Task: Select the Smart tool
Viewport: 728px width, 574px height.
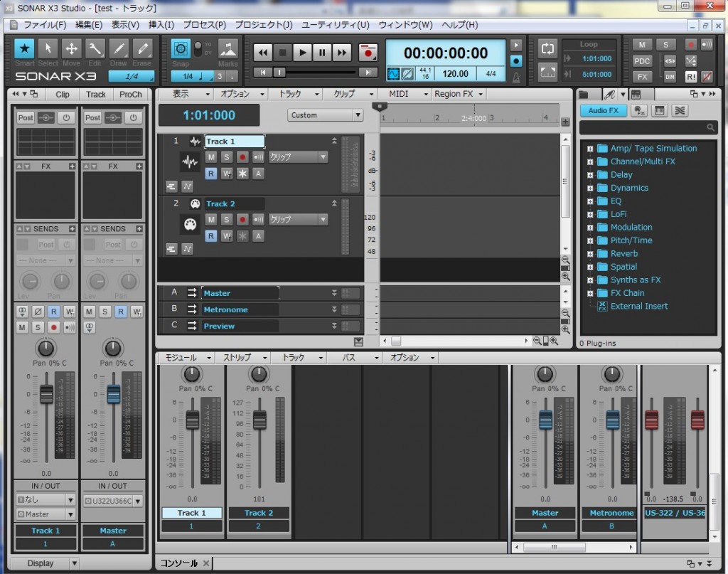Action: (24, 48)
